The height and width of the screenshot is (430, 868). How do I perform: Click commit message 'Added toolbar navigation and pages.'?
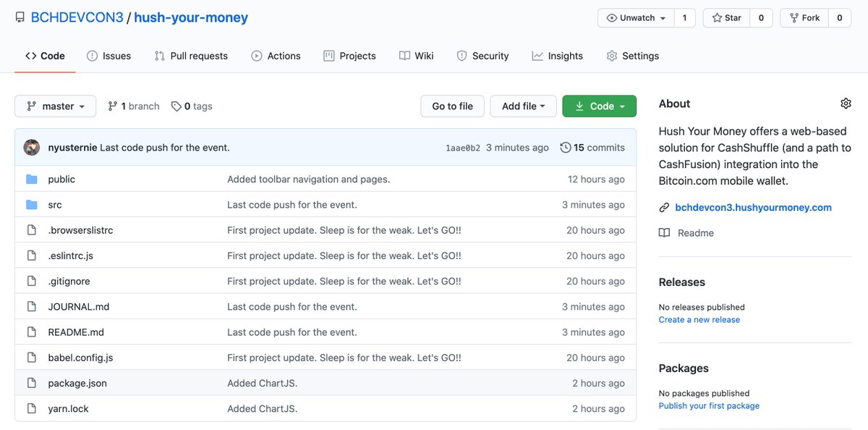pos(309,179)
